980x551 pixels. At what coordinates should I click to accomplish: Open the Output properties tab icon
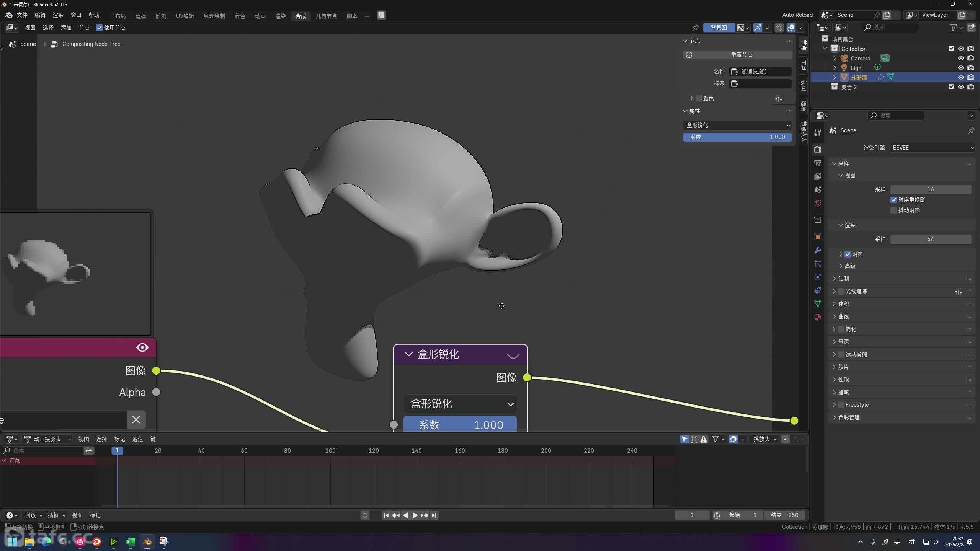[x=818, y=163]
